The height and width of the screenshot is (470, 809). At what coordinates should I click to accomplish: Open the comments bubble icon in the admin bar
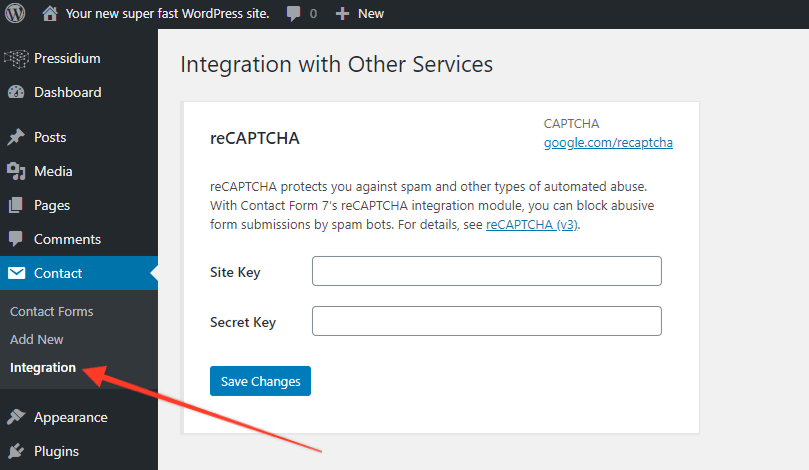(294, 13)
